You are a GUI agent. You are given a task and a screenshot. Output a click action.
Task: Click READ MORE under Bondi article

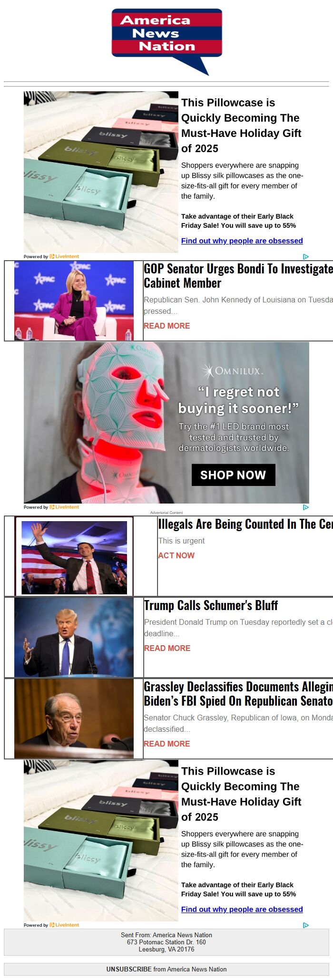[x=167, y=326]
